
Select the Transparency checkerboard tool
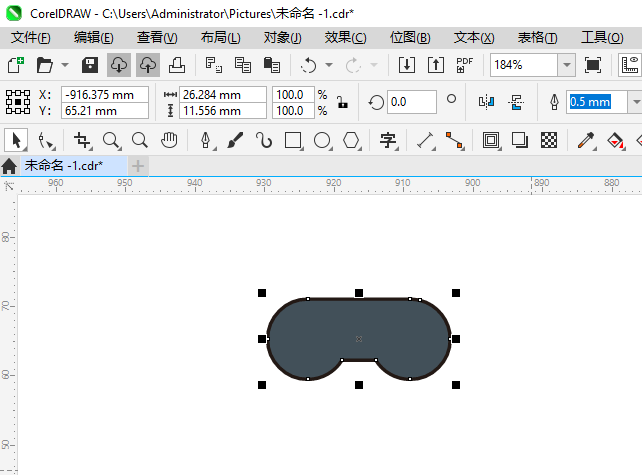click(x=549, y=140)
